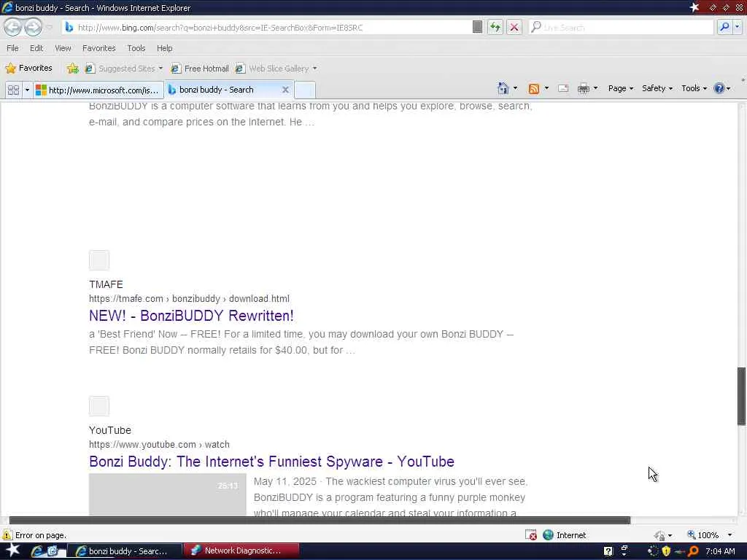Click the YouTube site favicon placeholder

(x=99, y=406)
